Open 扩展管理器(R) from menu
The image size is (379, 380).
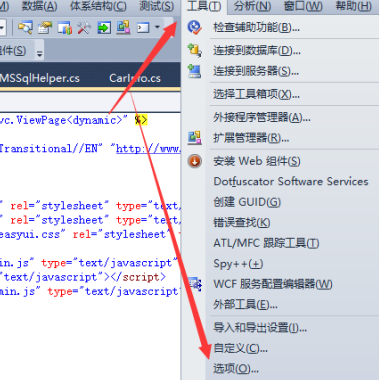251,138
